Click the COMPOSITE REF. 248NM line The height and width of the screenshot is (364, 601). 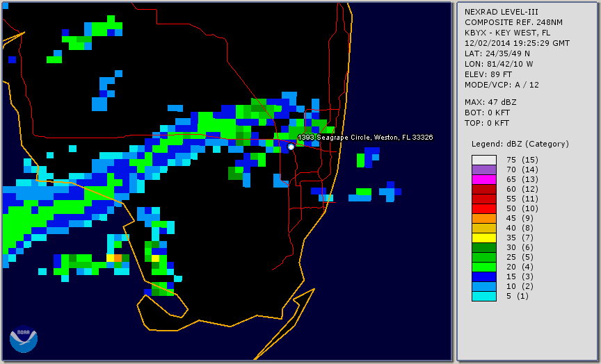click(x=513, y=23)
